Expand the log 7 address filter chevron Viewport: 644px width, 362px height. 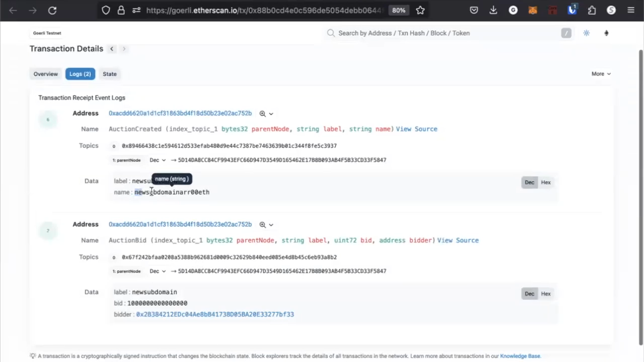pyautogui.click(x=271, y=225)
